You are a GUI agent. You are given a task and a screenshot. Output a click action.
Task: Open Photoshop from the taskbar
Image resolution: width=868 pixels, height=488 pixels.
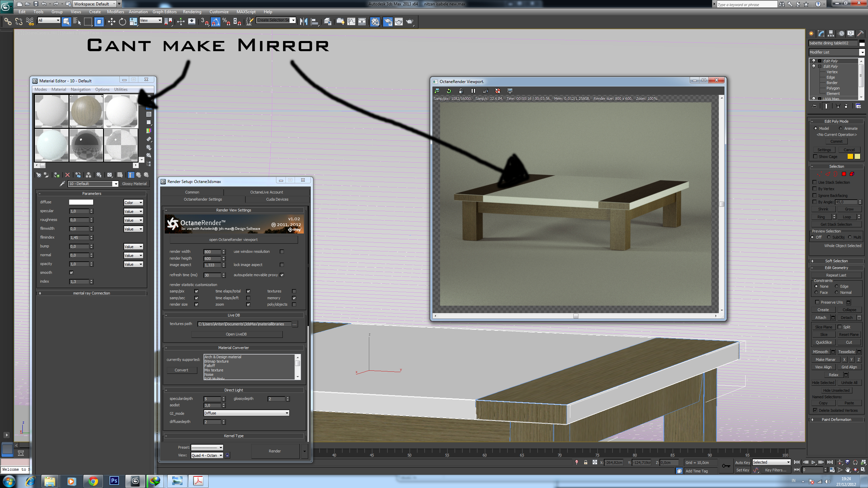114,481
